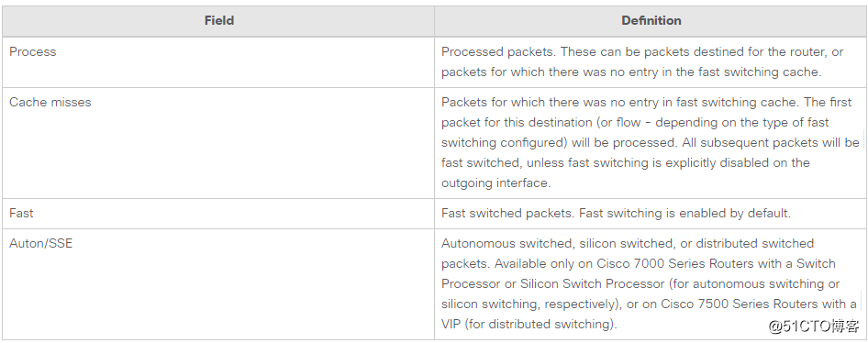Click the Processed packets definition text
The image size is (868, 343).
642,62
